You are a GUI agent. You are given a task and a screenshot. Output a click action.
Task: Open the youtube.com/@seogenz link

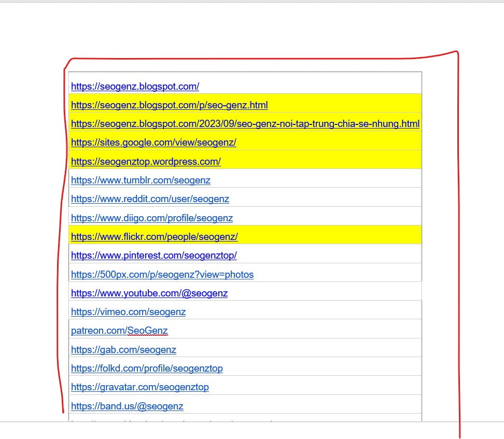(149, 293)
